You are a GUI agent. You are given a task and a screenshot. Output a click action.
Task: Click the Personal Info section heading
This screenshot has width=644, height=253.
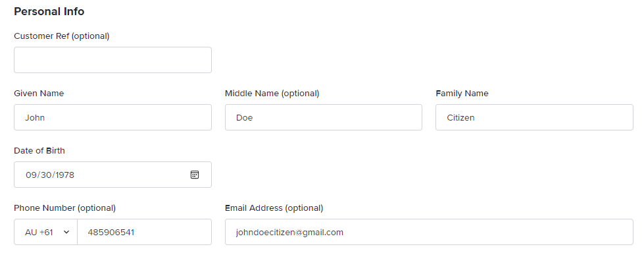click(49, 11)
